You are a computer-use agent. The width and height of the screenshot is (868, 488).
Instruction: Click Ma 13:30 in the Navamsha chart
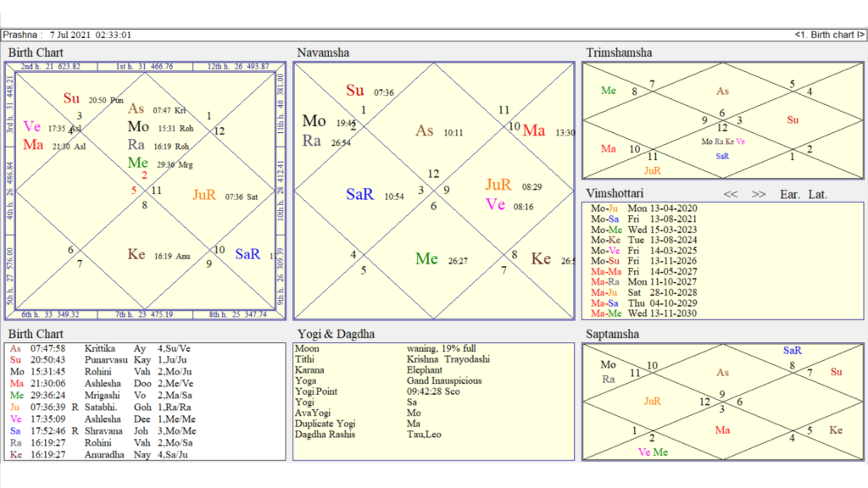(548, 131)
